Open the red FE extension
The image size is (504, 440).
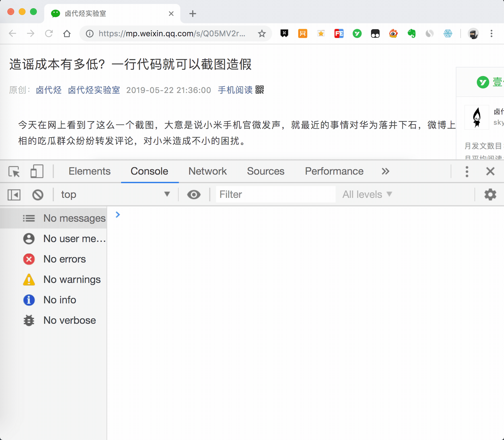coord(339,33)
